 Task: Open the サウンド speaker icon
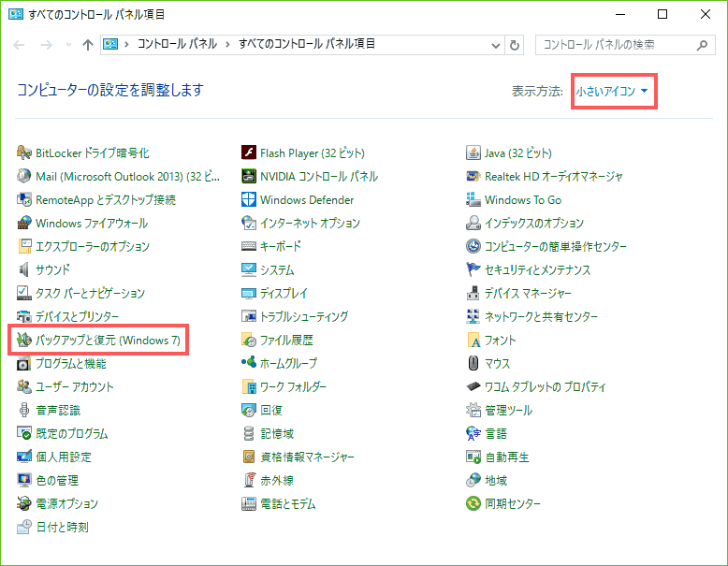24,269
